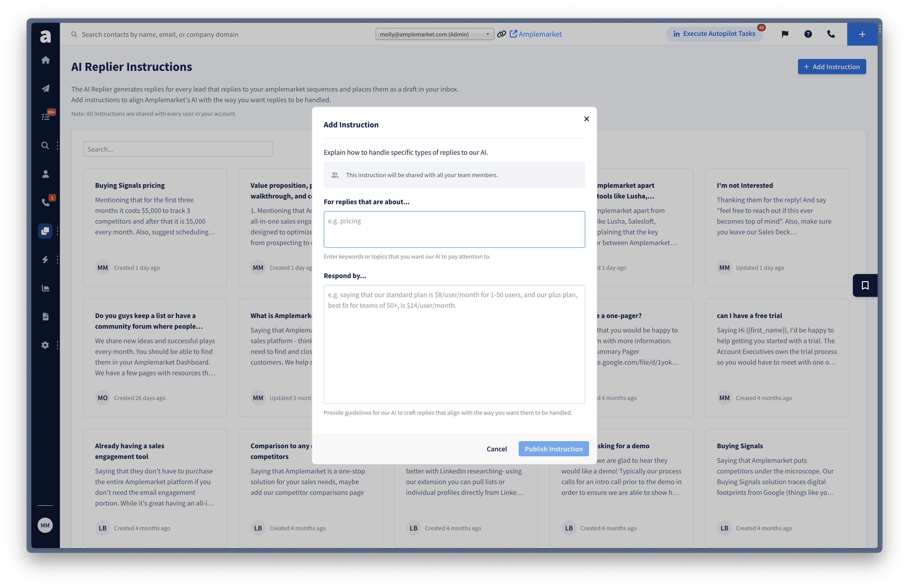Click Publish Instruction button
Screen dimensions: 909x588
[x=553, y=449]
